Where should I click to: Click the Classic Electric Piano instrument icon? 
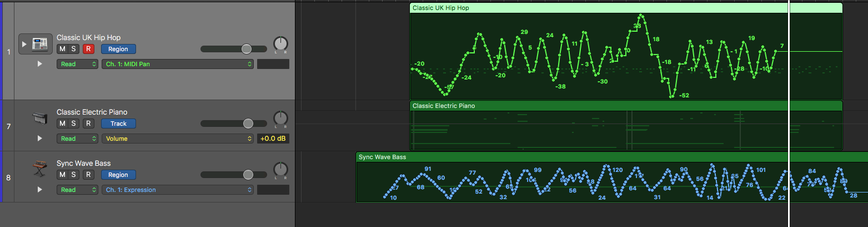(40, 119)
